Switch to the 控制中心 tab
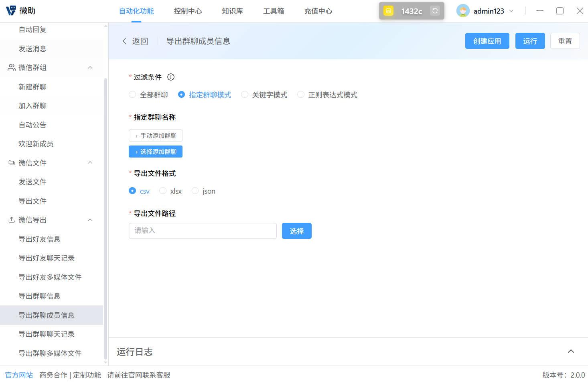Image resolution: width=588 pixels, height=382 pixels. click(x=188, y=11)
